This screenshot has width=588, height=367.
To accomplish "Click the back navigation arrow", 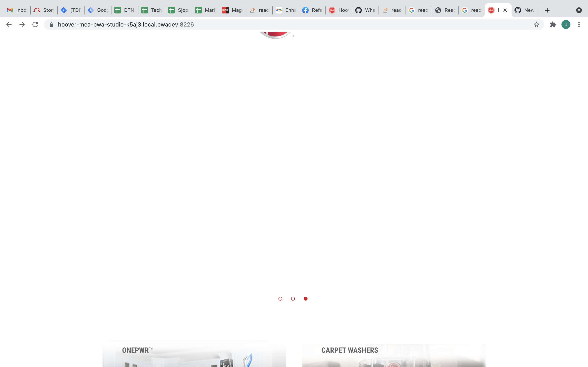I will click(x=9, y=24).
